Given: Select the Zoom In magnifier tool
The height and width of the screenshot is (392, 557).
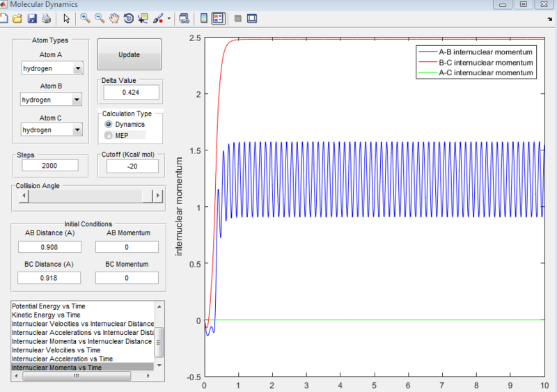Looking at the screenshot, I should (x=85, y=19).
